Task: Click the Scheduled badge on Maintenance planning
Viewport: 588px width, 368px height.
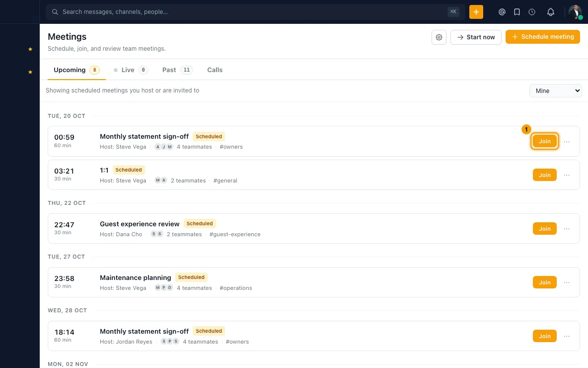Action: point(191,277)
